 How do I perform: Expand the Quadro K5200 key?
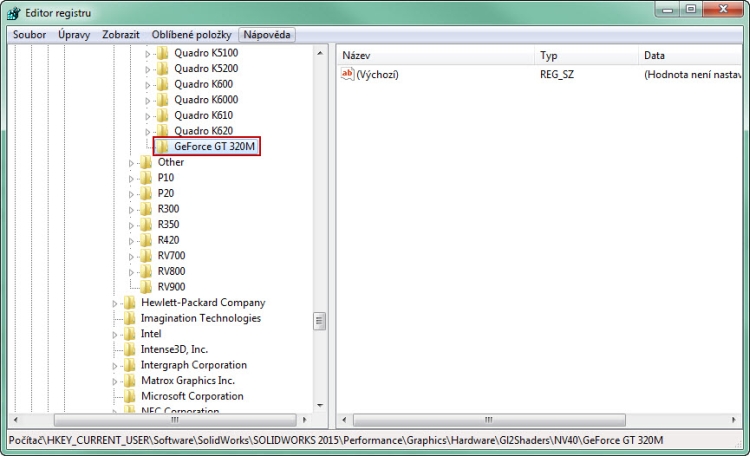[x=147, y=69]
